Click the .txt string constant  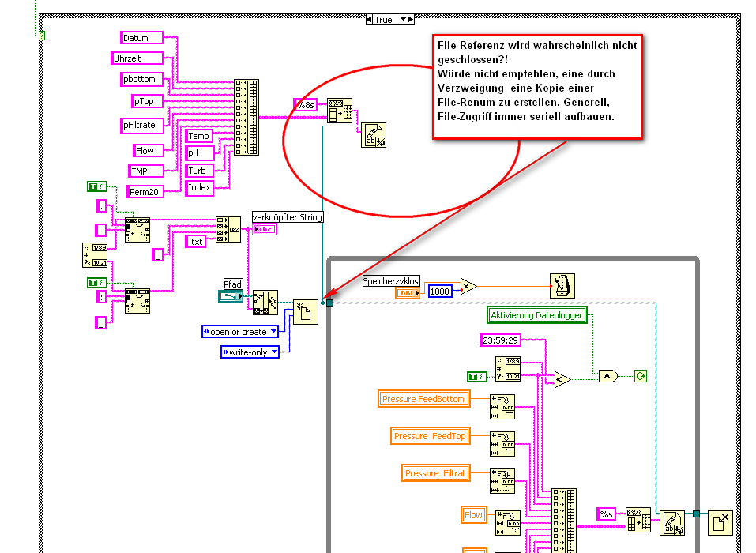(195, 242)
